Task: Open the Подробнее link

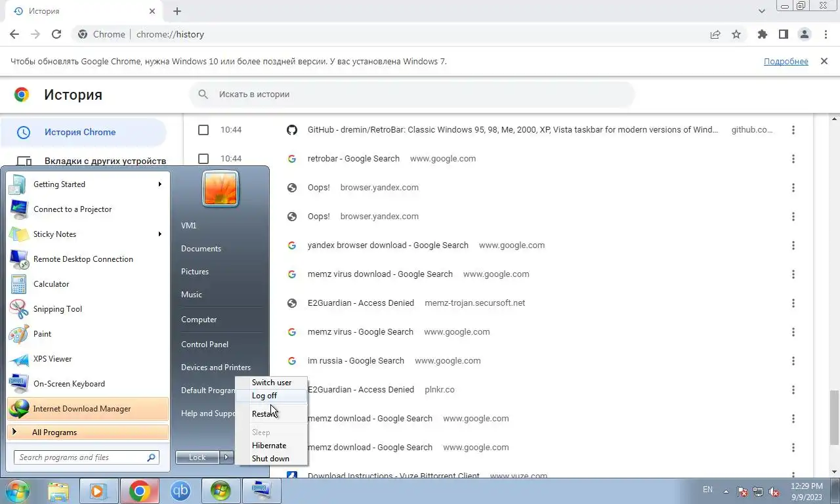Action: point(786,61)
